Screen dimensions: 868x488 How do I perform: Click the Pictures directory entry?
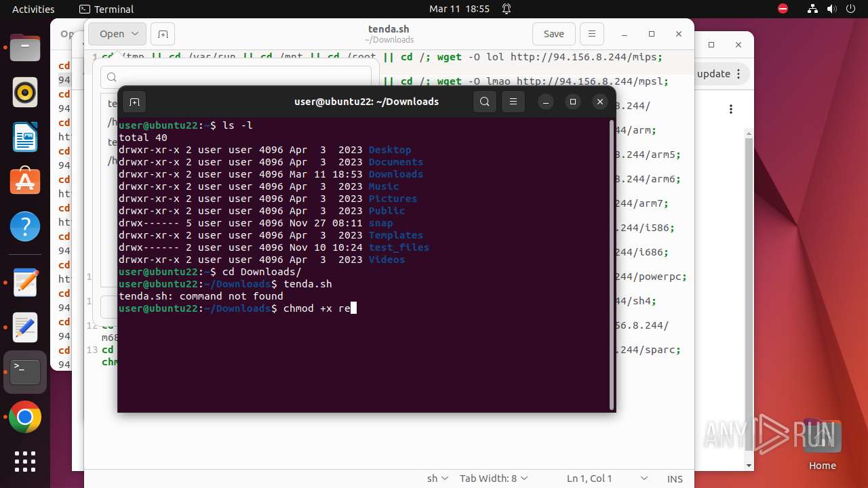[393, 199]
